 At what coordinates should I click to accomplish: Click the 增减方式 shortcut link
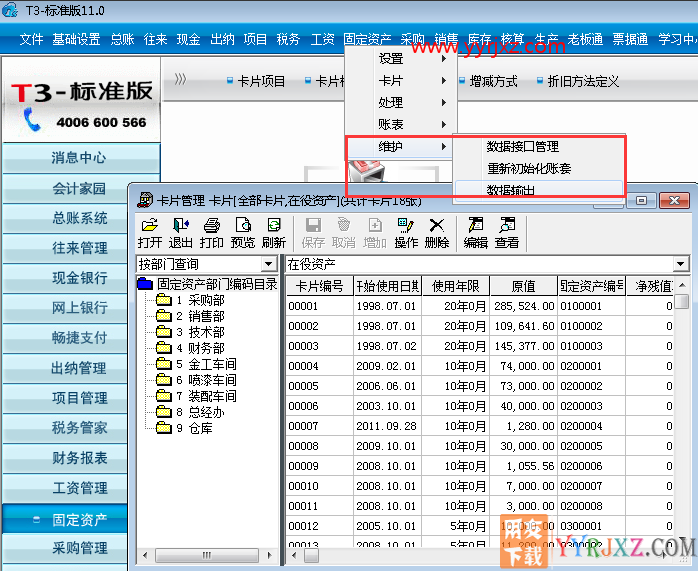(488, 81)
